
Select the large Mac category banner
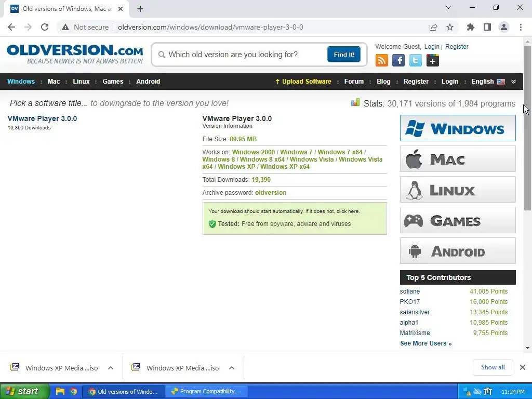(458, 159)
